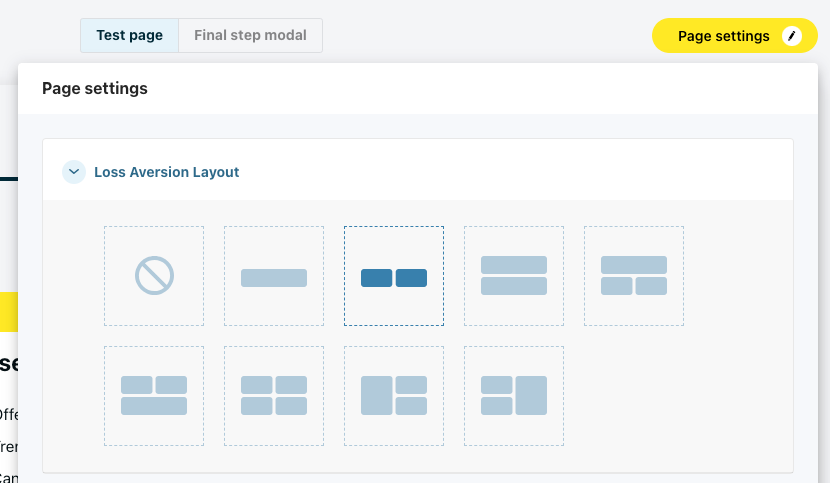Click the yellow Page settings button
Image resolution: width=830 pixels, height=483 pixels.
point(724,36)
